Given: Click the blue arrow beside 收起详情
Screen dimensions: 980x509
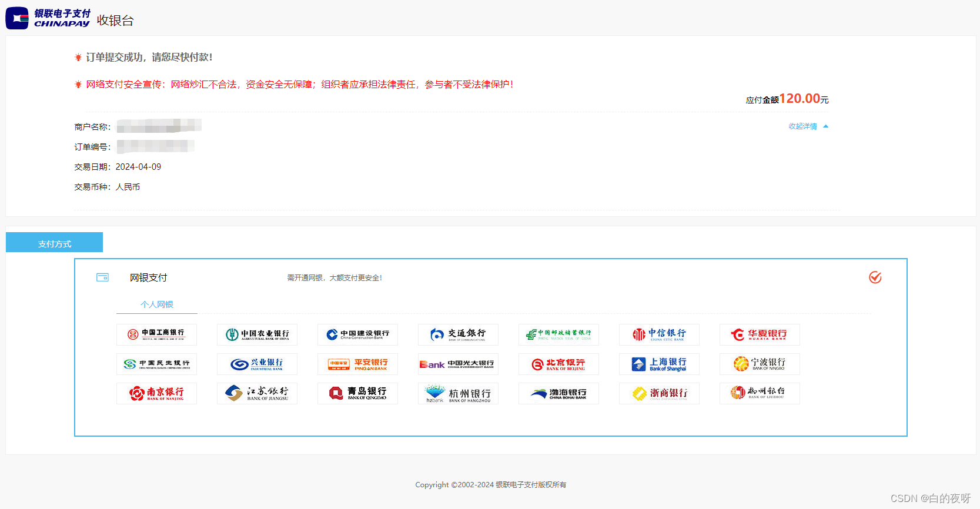Looking at the screenshot, I should tap(825, 126).
